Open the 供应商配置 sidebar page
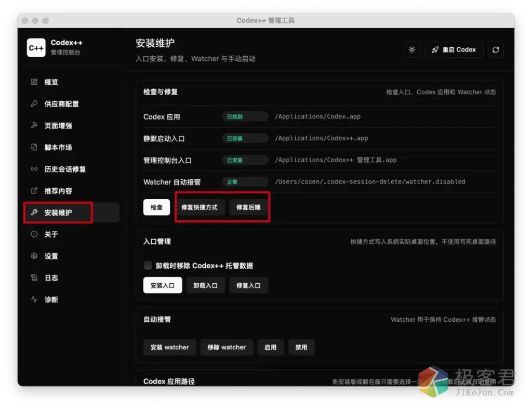The width and height of the screenshot is (532, 408). coord(71,104)
